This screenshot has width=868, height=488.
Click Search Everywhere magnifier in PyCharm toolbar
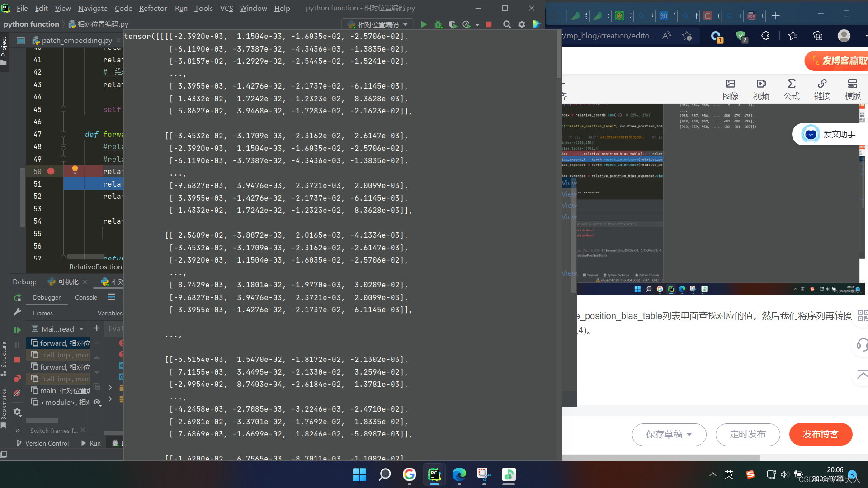pos(507,24)
